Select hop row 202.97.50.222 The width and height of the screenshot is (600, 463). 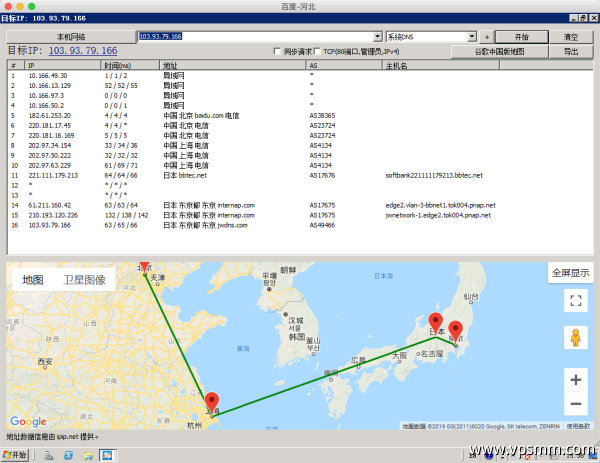(300, 155)
